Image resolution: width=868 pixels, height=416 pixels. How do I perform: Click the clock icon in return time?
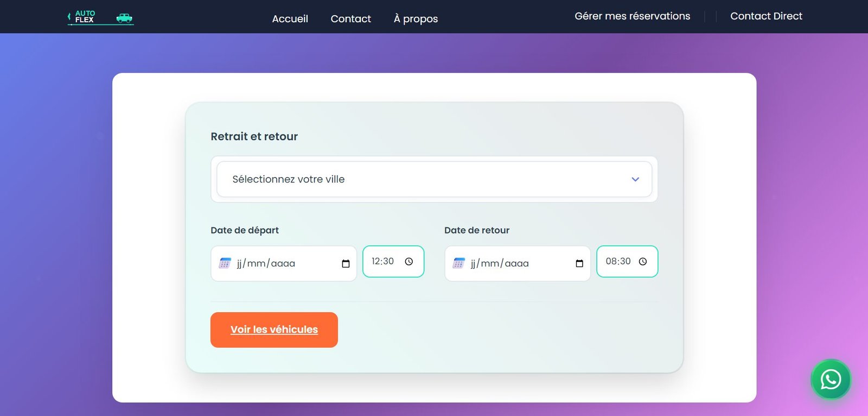click(x=643, y=262)
